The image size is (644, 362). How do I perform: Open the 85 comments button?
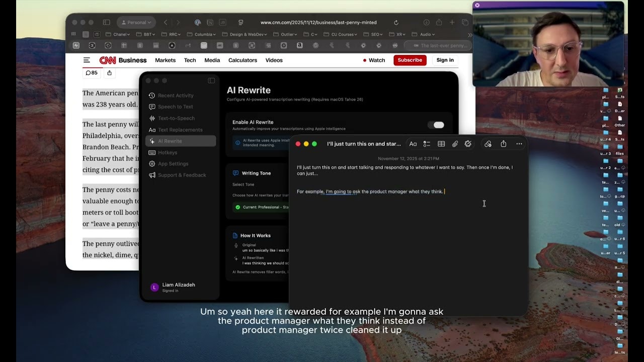click(91, 73)
